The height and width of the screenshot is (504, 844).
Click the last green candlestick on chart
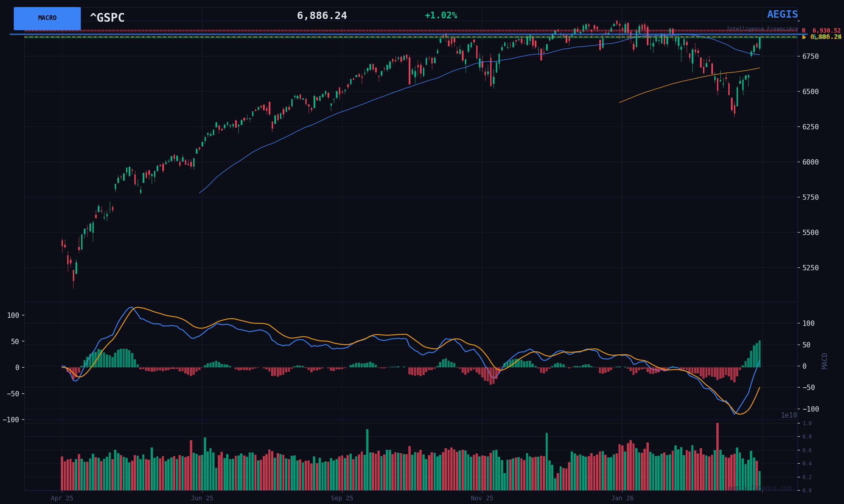pos(760,43)
